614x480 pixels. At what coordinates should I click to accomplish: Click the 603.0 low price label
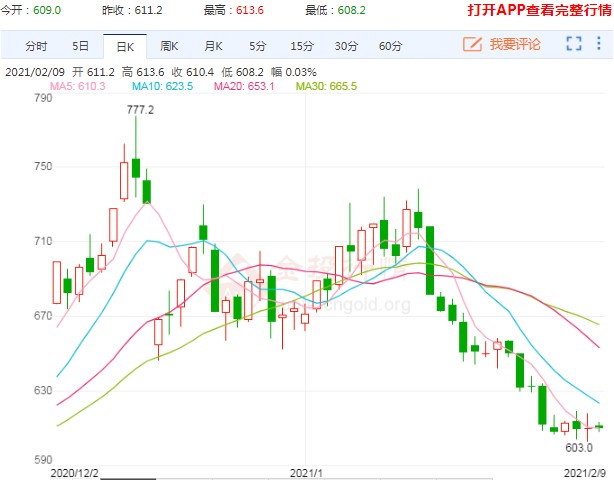point(579,448)
